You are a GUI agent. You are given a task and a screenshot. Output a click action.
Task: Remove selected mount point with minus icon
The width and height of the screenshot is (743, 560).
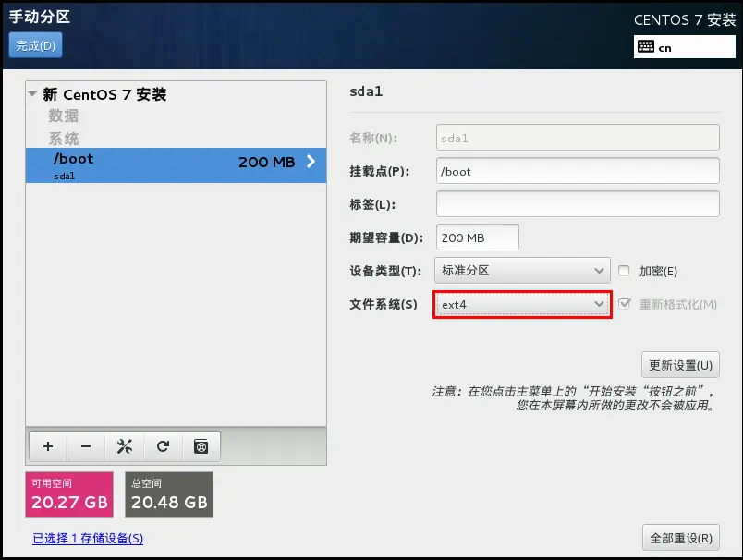[x=86, y=446]
